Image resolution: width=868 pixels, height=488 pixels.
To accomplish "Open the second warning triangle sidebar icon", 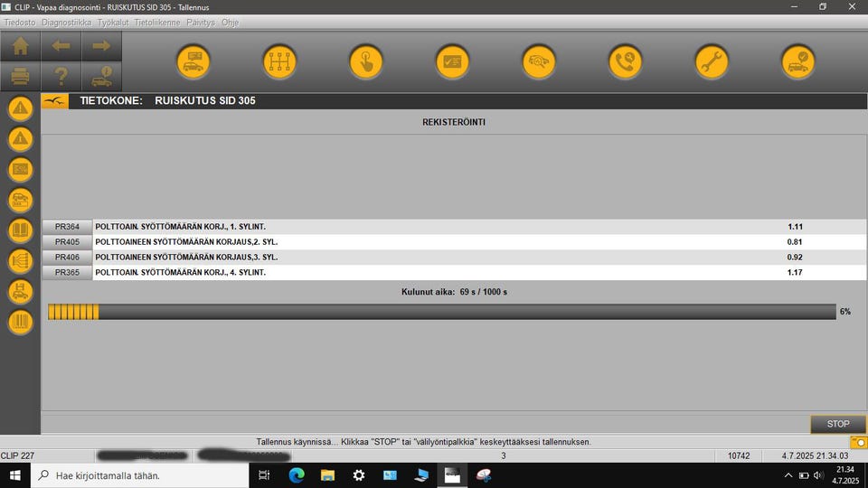I will pos(21,139).
